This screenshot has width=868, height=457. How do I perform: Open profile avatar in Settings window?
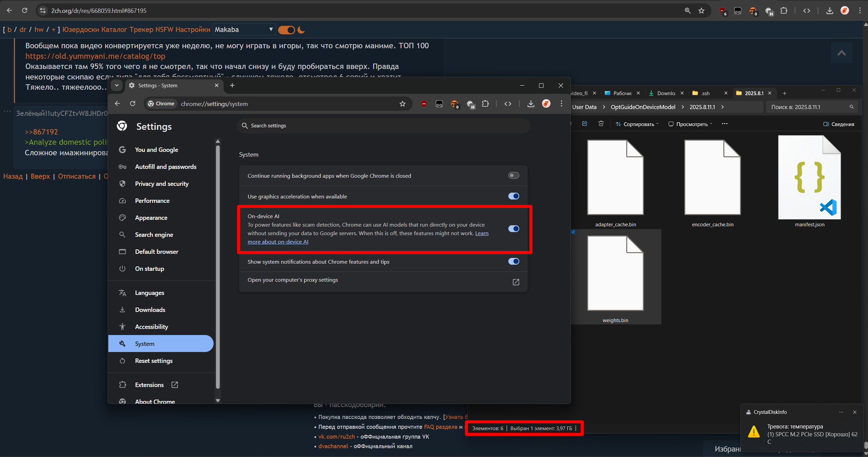pyautogui.click(x=546, y=104)
